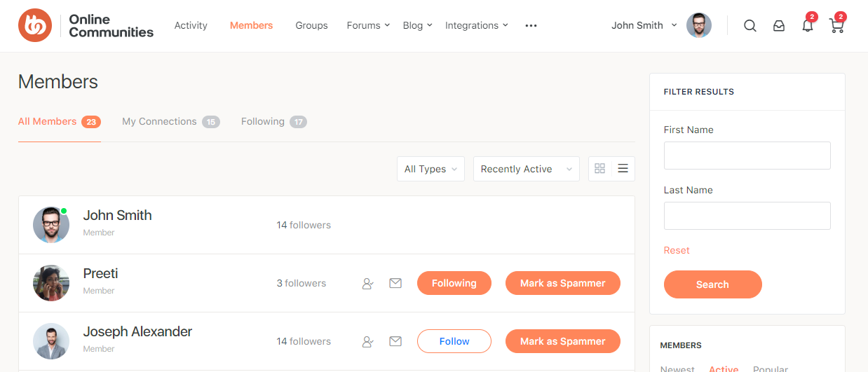Open the shopping cart

pos(836,26)
